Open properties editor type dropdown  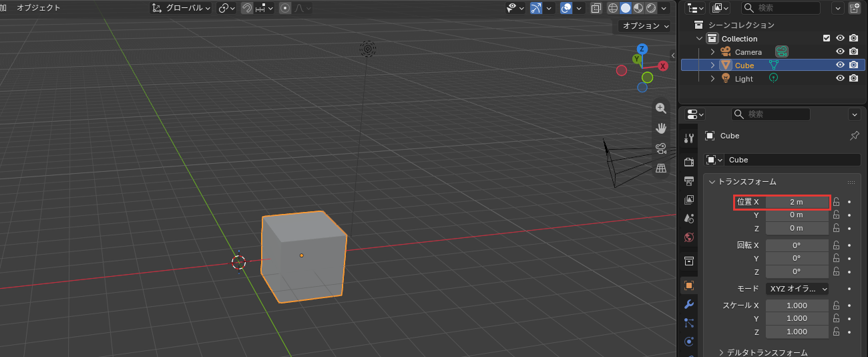(696, 114)
